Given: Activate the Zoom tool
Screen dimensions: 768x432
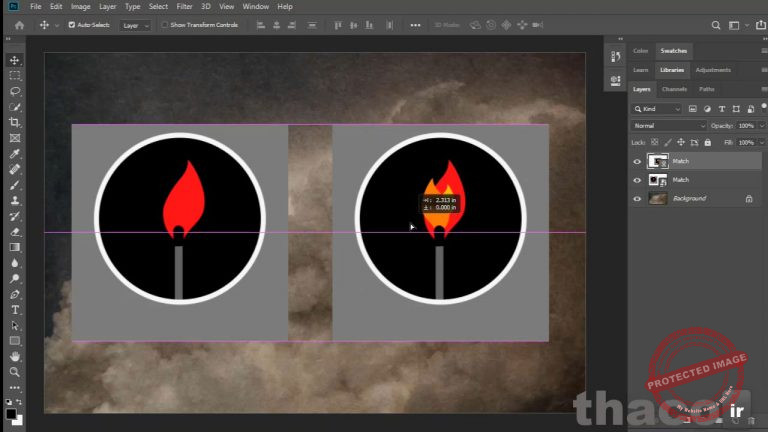Looking at the screenshot, I should tap(15, 372).
